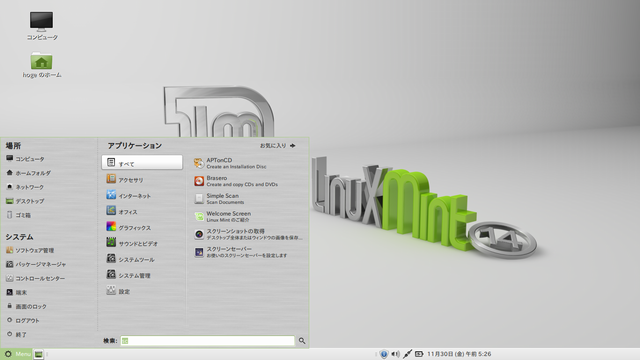This screenshot has height=360, width=640.
Task: Launch パッケージマネージャ package manager
Action: 36,264
